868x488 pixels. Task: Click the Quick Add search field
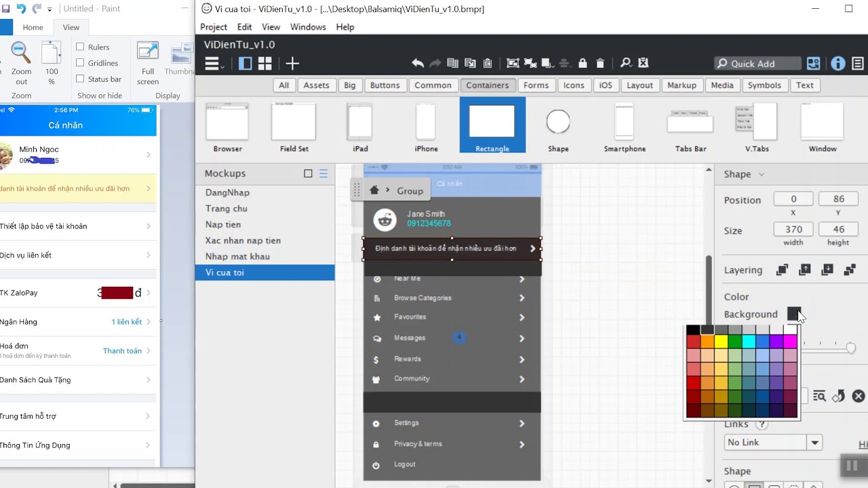click(x=757, y=64)
